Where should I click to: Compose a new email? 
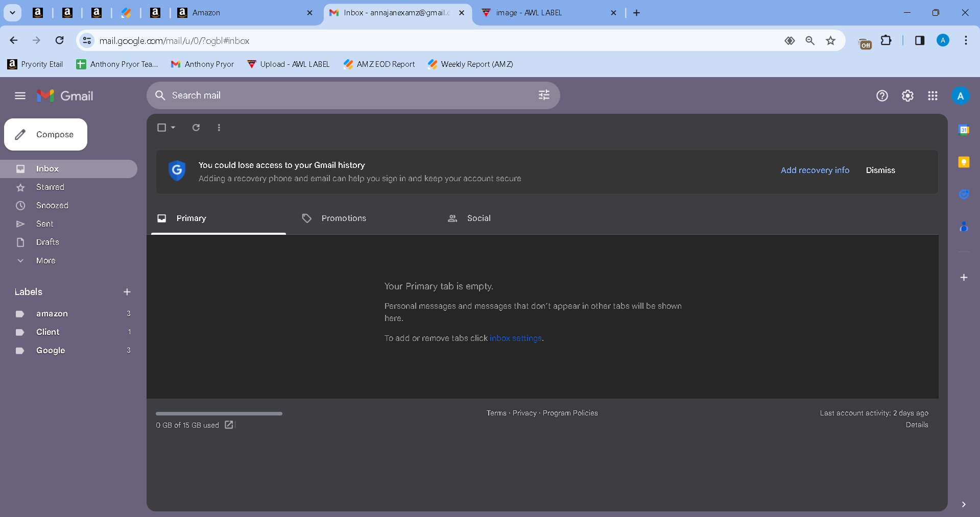[46, 134]
